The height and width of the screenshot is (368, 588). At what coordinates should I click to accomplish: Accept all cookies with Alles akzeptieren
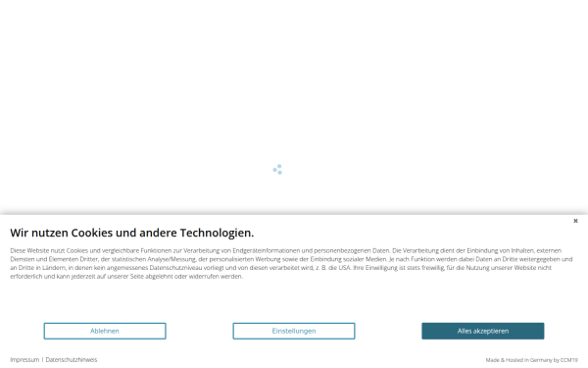482,331
